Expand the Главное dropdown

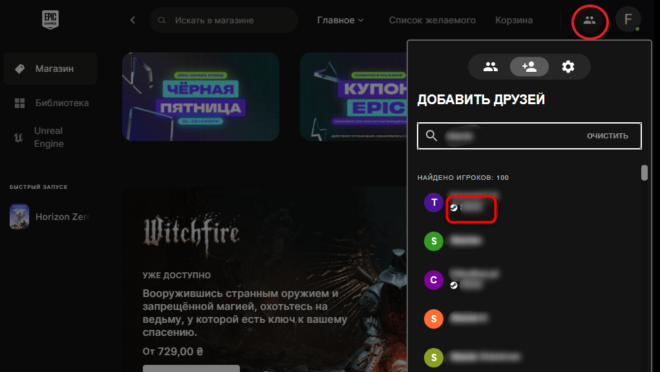point(340,20)
